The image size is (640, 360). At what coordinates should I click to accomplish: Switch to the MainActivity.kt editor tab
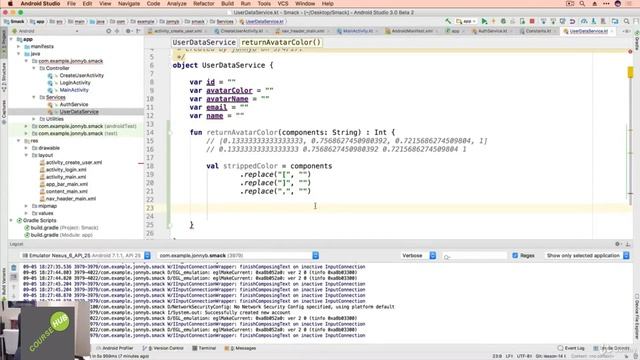(358, 31)
